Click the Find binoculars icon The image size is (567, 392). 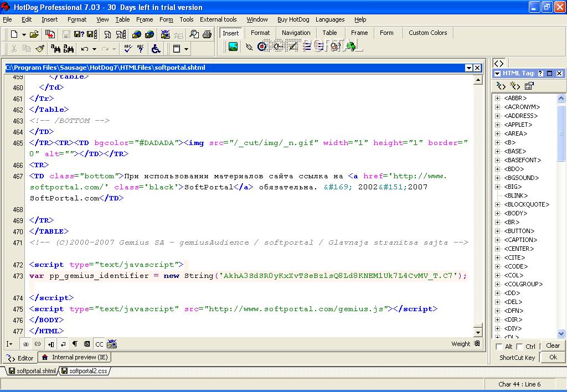coord(55,49)
